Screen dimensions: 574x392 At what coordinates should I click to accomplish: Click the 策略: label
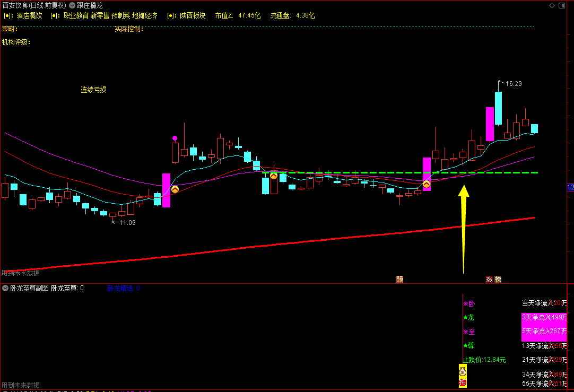[10, 29]
